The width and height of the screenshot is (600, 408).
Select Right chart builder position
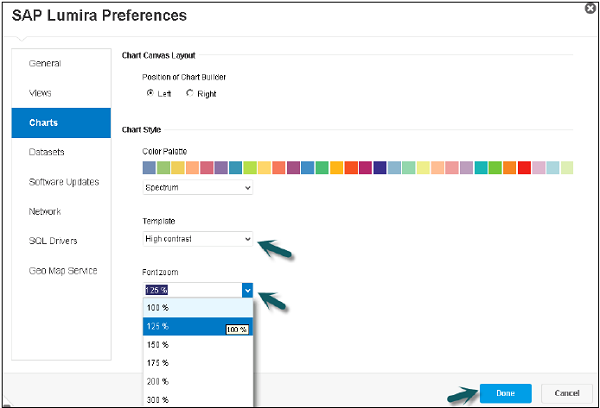tap(190, 93)
